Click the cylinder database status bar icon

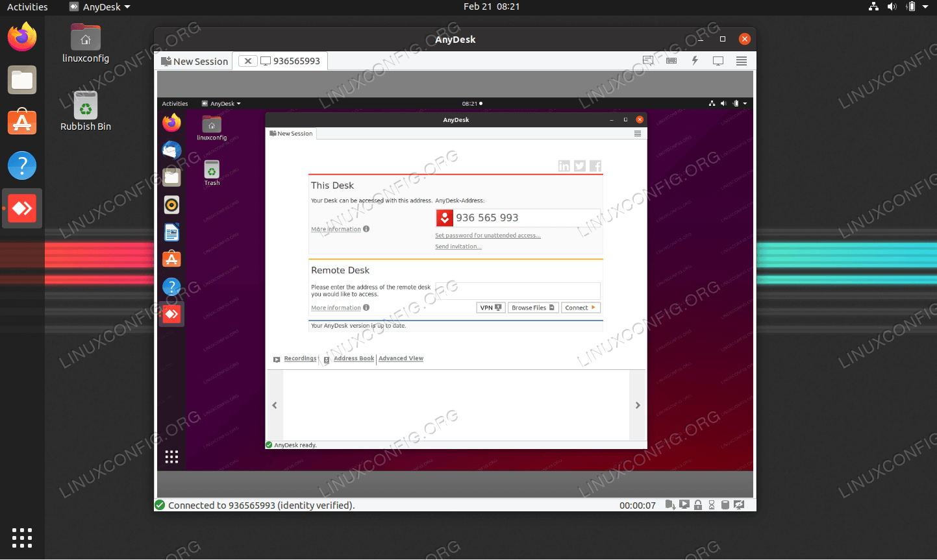[725, 505]
